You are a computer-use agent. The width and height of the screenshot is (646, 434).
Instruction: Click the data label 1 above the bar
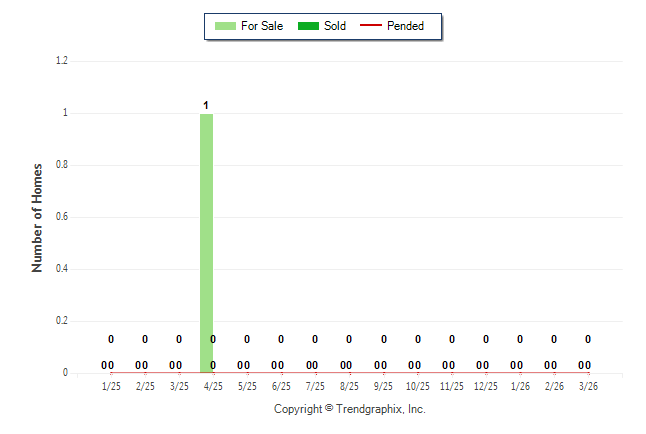206,105
